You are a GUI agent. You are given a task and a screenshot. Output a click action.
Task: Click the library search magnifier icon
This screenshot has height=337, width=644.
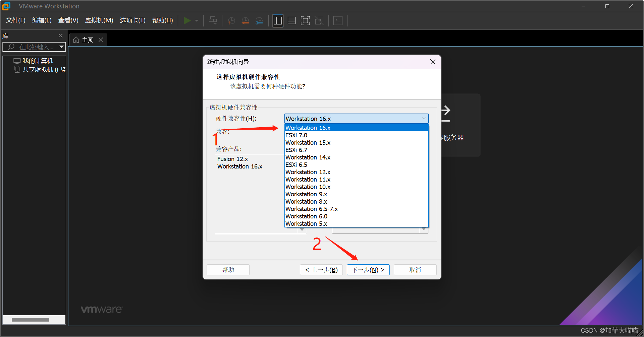click(x=11, y=47)
